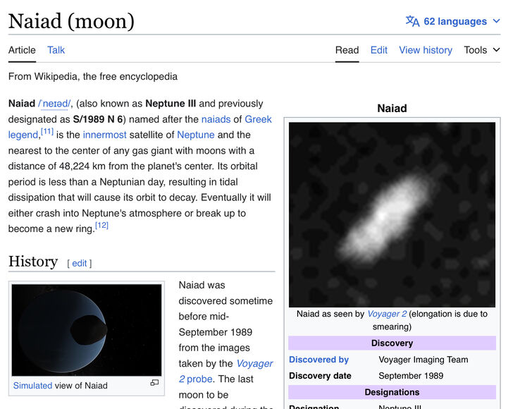Viewport: 532px width, 409px height.
Task: Click the From Wikipedia tagline text
Action: 92,76
